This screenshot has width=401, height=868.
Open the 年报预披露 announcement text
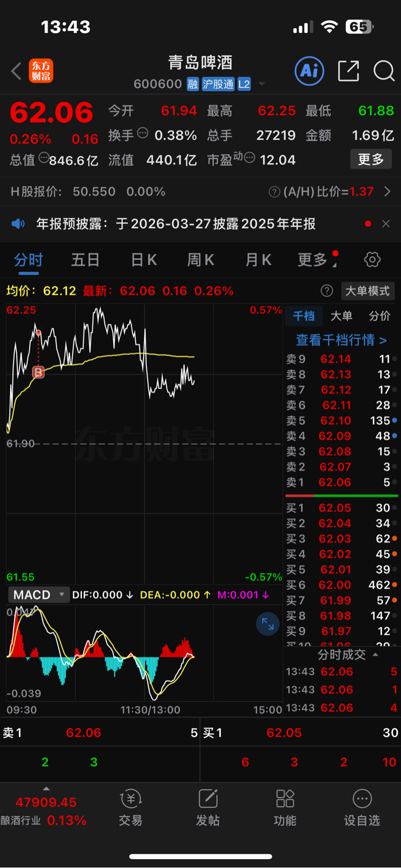175,224
